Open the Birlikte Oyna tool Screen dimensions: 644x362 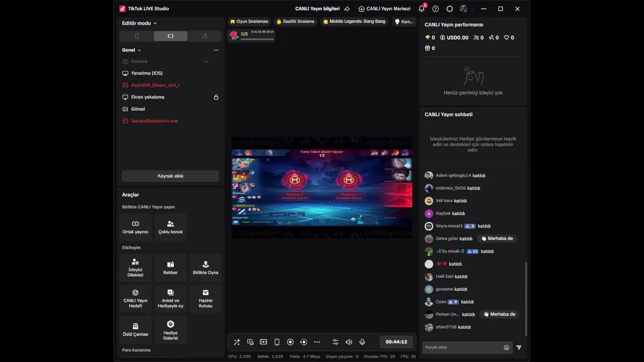point(205,268)
